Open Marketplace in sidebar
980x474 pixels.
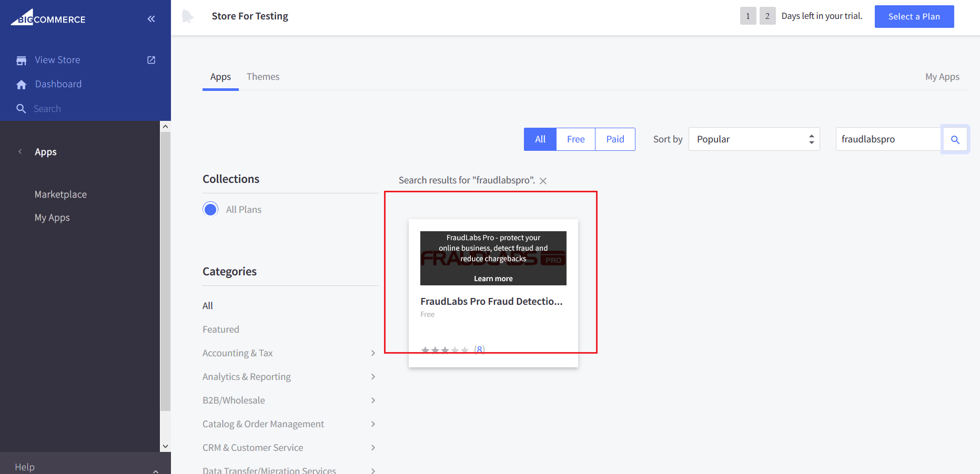coord(60,194)
